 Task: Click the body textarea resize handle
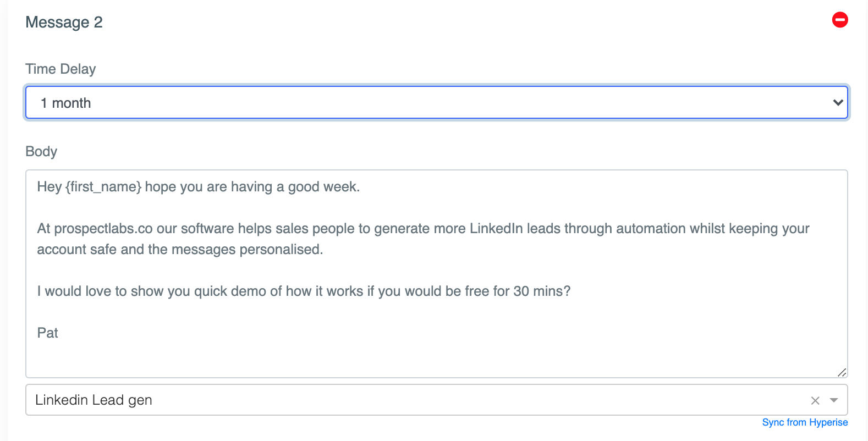842,372
